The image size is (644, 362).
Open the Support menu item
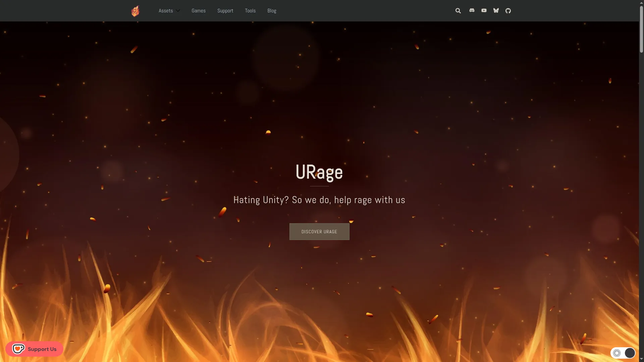225,11
